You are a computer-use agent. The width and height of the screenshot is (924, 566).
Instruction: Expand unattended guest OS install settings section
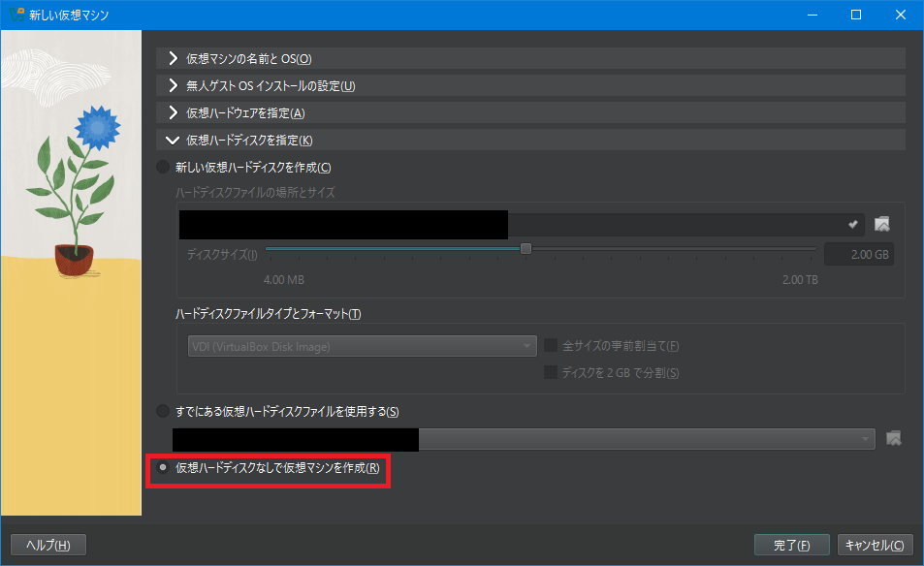pyautogui.click(x=530, y=85)
